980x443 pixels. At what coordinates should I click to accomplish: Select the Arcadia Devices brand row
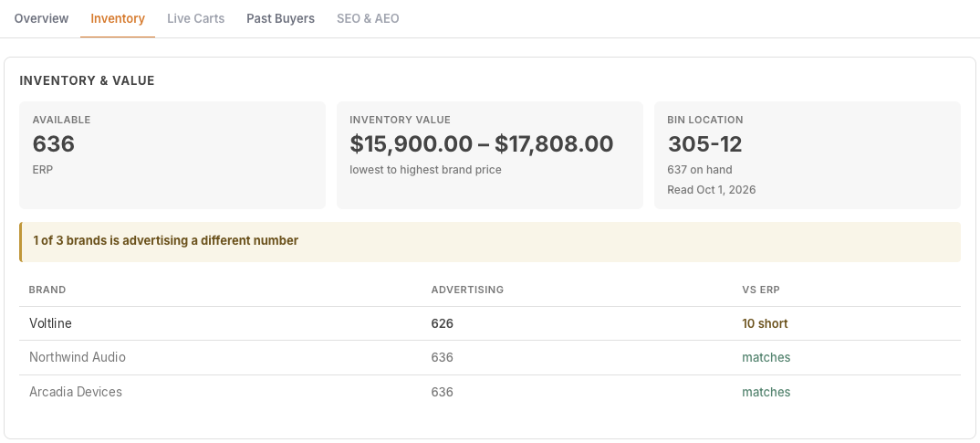[490, 393]
